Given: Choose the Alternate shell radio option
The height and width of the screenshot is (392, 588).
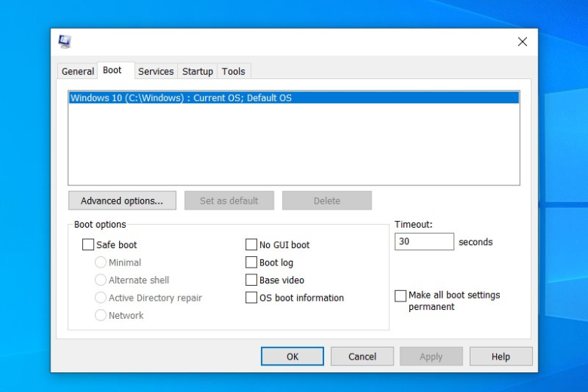Looking at the screenshot, I should tap(100, 280).
